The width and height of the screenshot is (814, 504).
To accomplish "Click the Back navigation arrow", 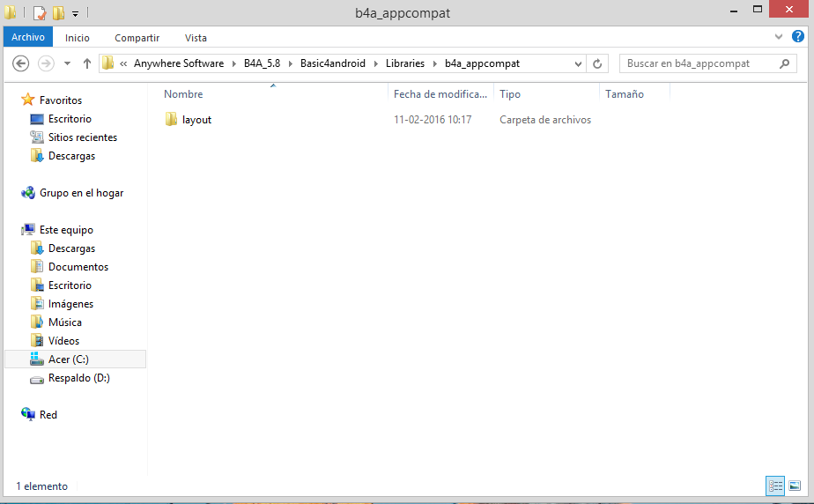I will click(x=20, y=63).
